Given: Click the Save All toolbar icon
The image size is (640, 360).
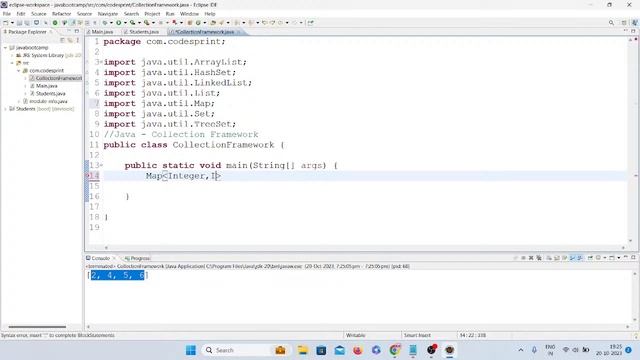Looking at the screenshot, I should (27, 23).
